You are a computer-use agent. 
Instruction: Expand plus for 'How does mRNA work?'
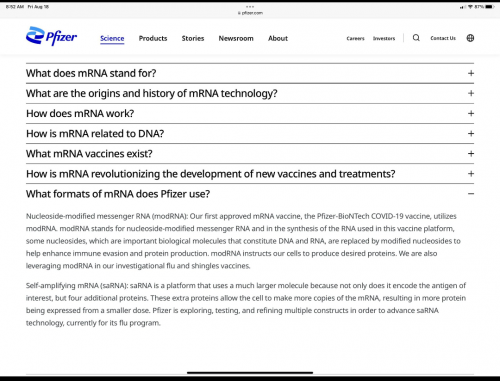471,114
